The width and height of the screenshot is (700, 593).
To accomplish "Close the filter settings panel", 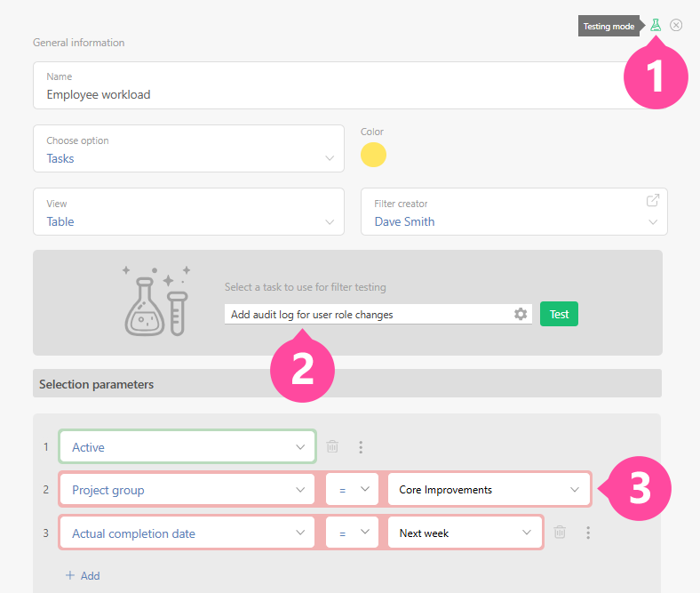I will point(676,25).
